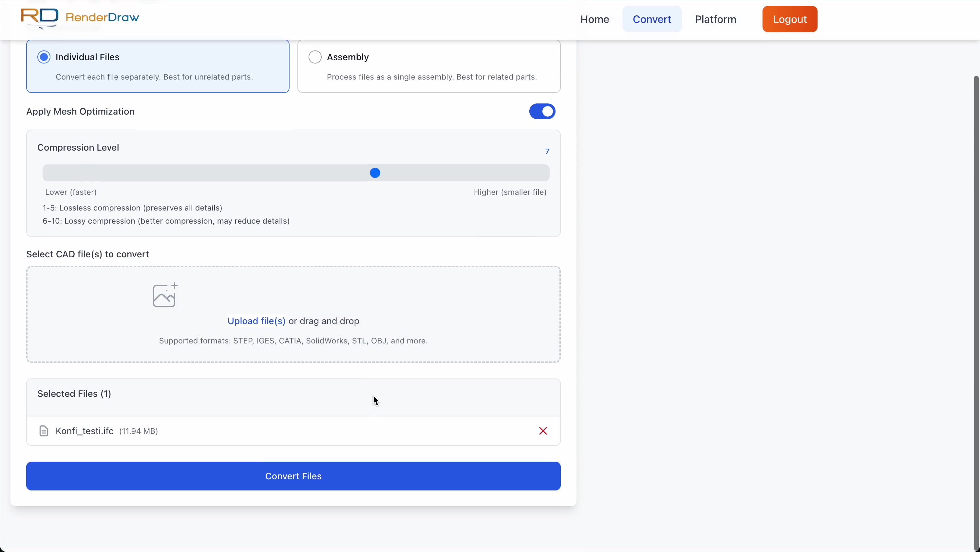Image resolution: width=980 pixels, height=552 pixels.
Task: Click the Konfi_testi.ifc file name row
Action: coord(85,431)
